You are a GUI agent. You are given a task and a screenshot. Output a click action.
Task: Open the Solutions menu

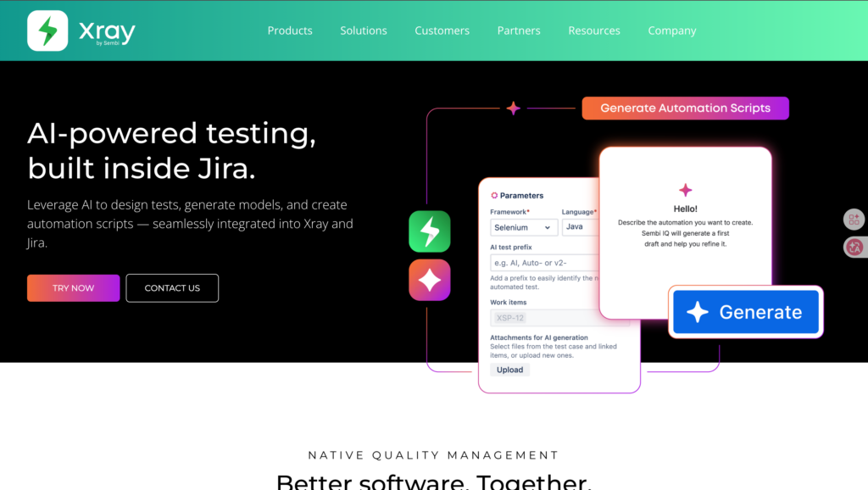click(x=364, y=31)
